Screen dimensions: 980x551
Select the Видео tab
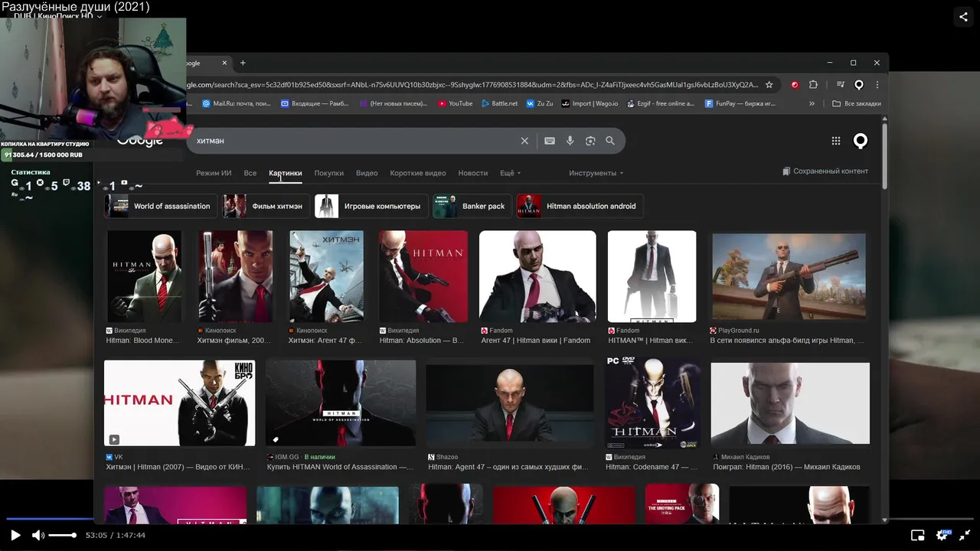pos(367,173)
